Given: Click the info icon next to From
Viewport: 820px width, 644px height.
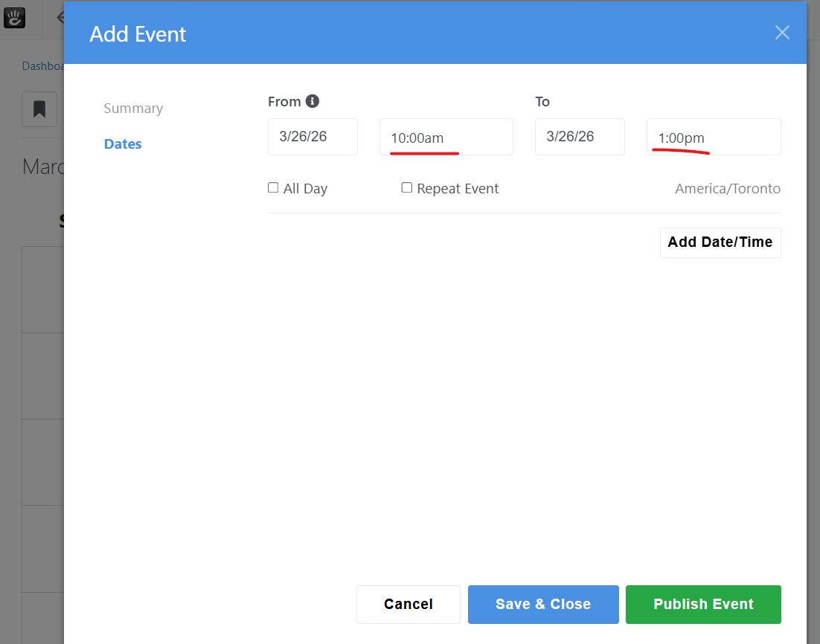Looking at the screenshot, I should pos(313,101).
